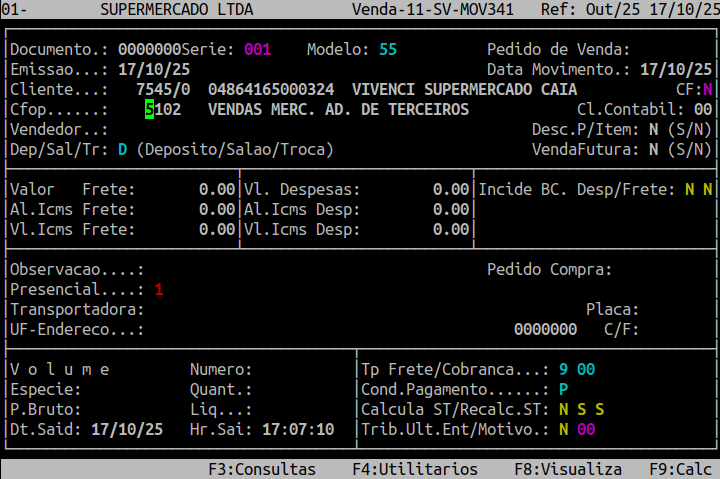
Task: Click the Presencial value 1
Action: click(x=158, y=289)
